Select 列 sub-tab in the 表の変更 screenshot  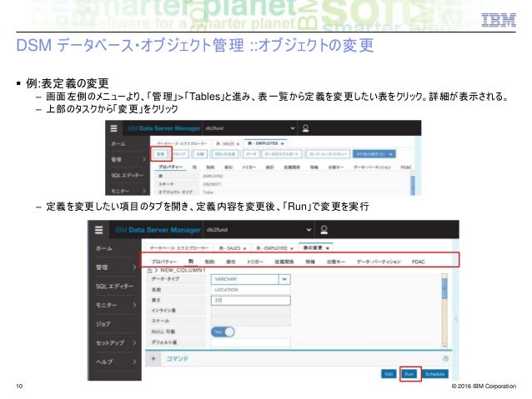[191, 262]
